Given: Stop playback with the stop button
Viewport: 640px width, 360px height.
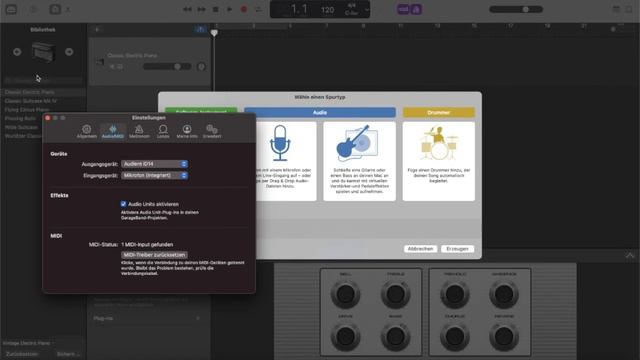Looking at the screenshot, I should [x=216, y=9].
